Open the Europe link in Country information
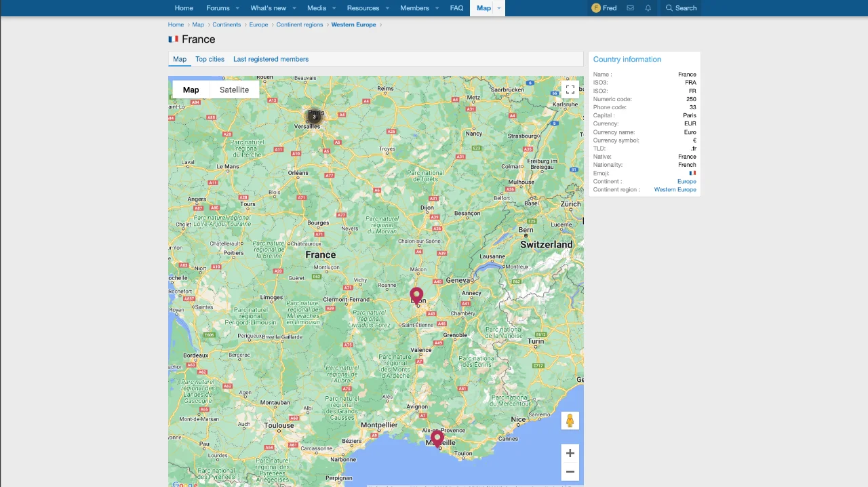The width and height of the screenshot is (868, 487). 686,182
